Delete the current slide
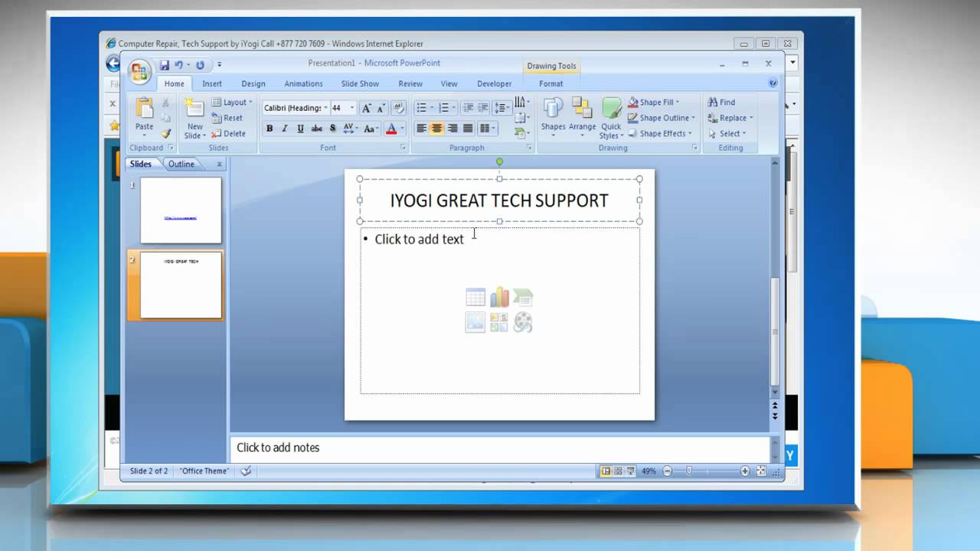Viewport: 980px width, 551px height. (x=229, y=133)
